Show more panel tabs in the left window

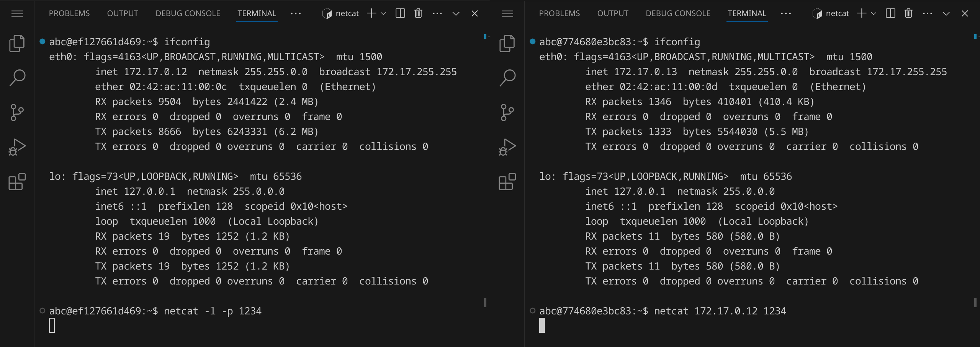point(296,13)
